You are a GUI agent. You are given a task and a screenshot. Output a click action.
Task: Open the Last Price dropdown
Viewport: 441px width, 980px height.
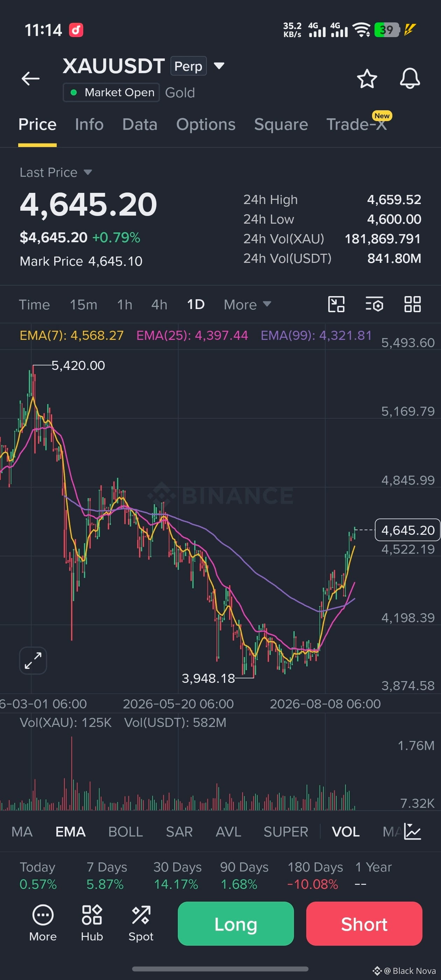pos(56,172)
